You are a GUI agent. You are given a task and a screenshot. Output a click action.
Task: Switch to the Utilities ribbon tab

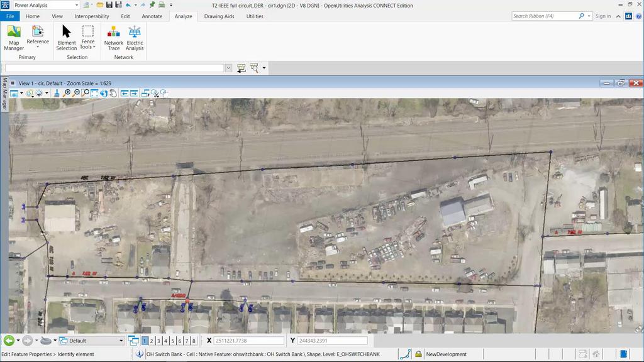[x=255, y=16]
